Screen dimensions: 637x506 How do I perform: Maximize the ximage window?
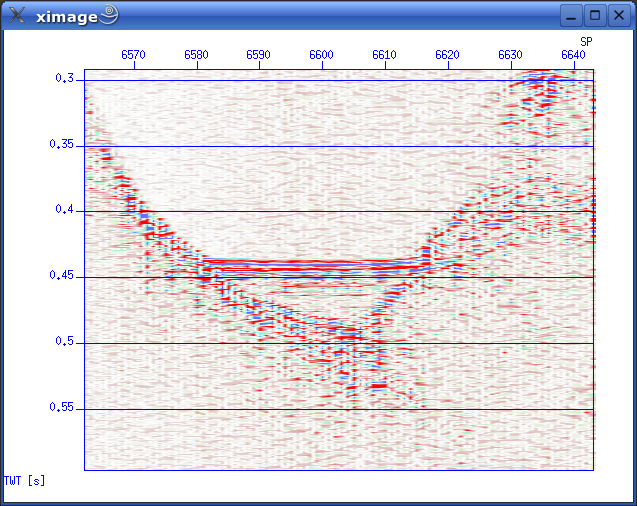tap(594, 15)
